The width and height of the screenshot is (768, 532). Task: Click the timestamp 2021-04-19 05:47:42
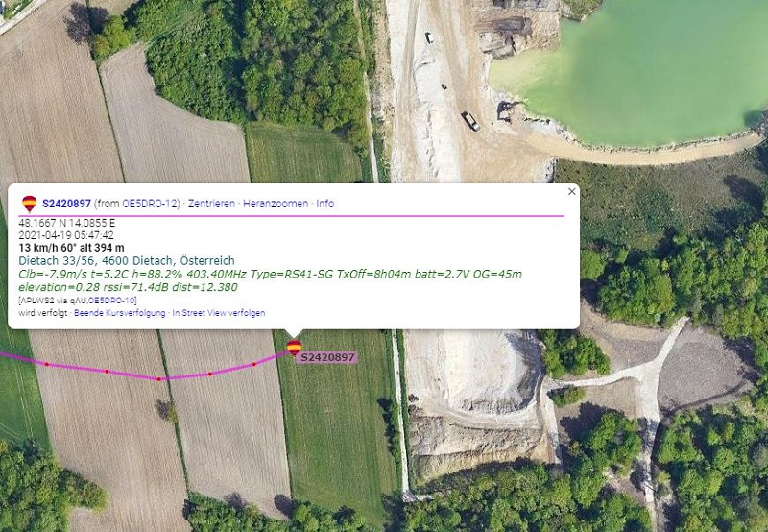66,235
